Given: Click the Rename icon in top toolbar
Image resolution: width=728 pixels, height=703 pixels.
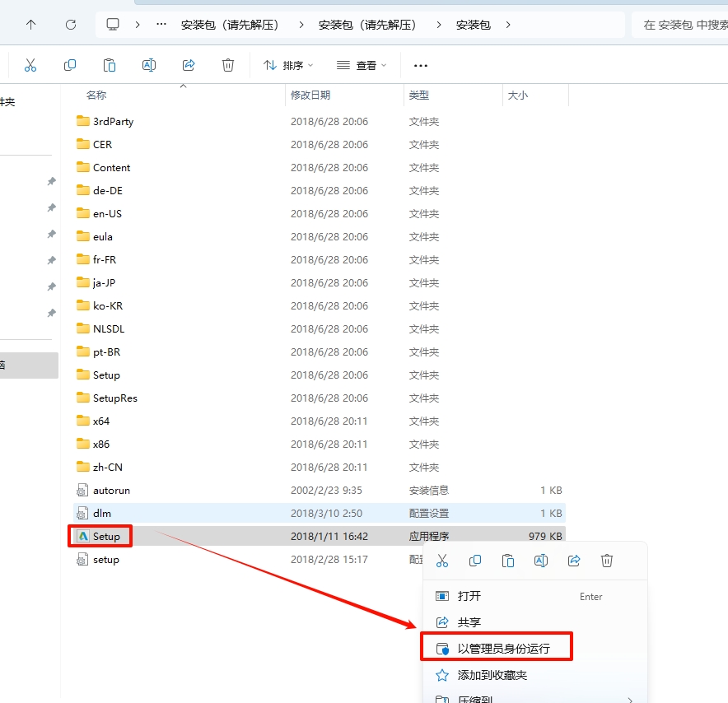Looking at the screenshot, I should (149, 65).
